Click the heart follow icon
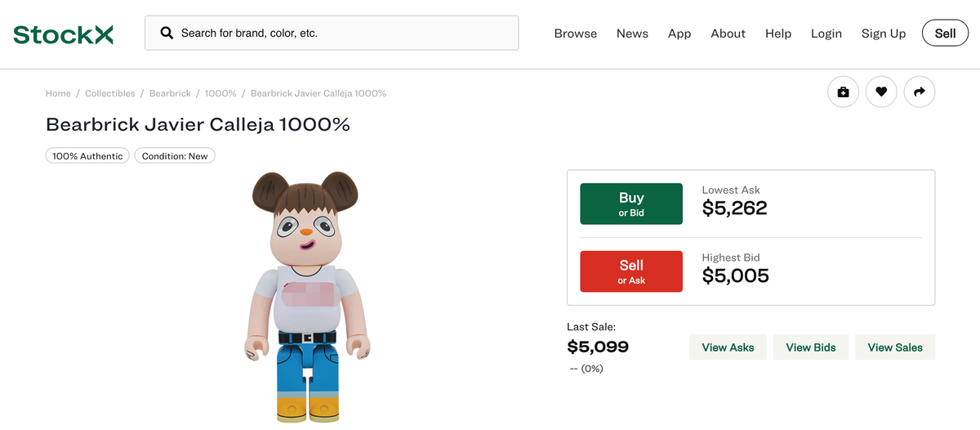 (881, 92)
